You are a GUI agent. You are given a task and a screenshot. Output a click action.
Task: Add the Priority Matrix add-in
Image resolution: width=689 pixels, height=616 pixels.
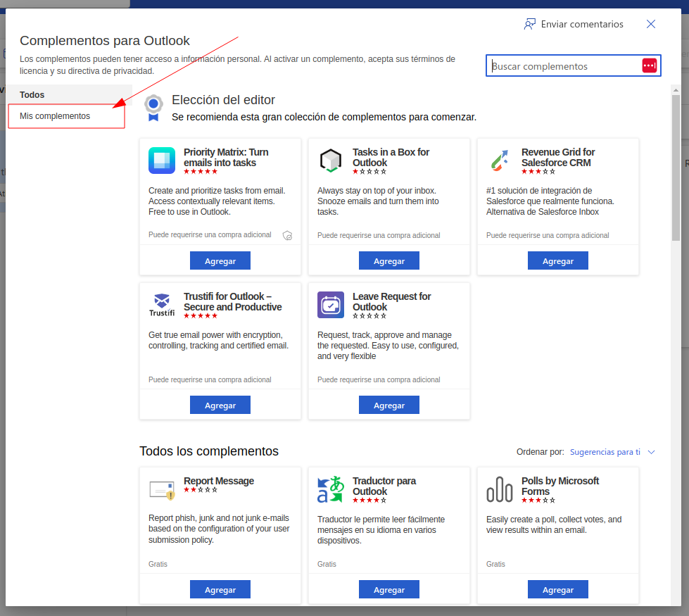pos(220,260)
